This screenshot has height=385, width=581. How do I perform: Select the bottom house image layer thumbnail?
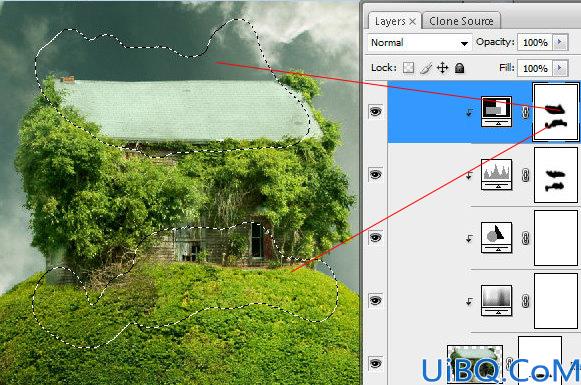point(475,364)
